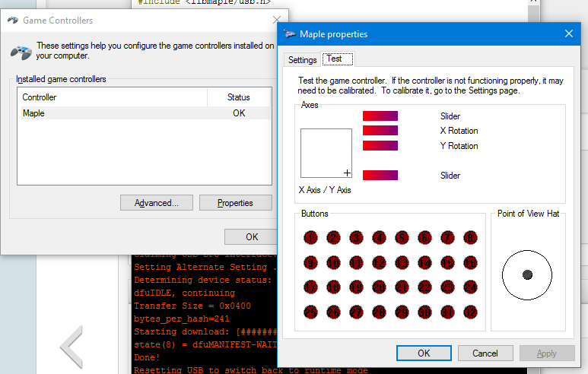Click button indicator 7
This screenshot has height=374, width=588.
coord(447,238)
